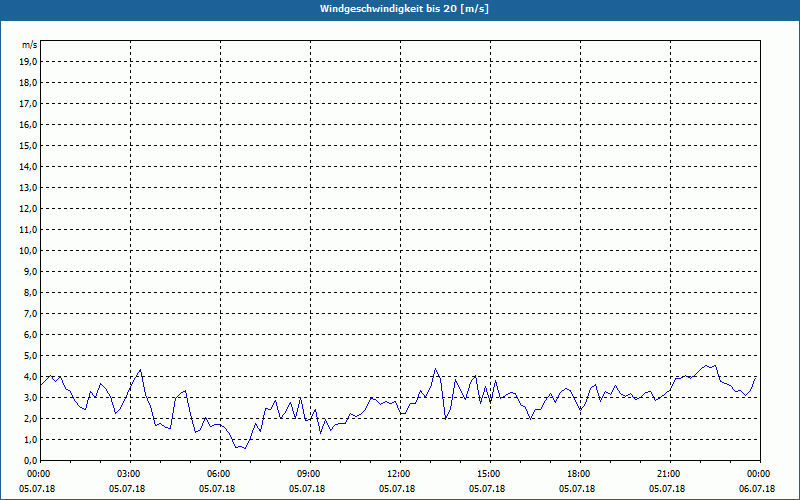Click the '17,0' y-axis label
The height and width of the screenshot is (500, 800).
pos(28,104)
